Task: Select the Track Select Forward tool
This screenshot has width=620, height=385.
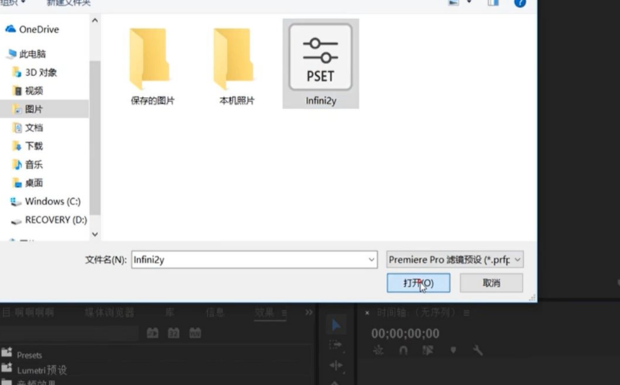Action: click(336, 345)
